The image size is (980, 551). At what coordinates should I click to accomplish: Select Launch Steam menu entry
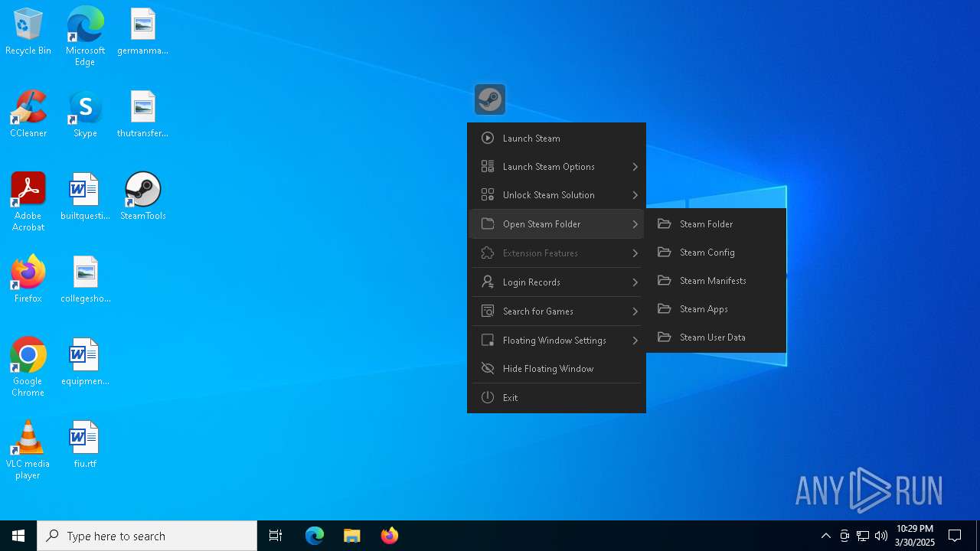click(557, 139)
